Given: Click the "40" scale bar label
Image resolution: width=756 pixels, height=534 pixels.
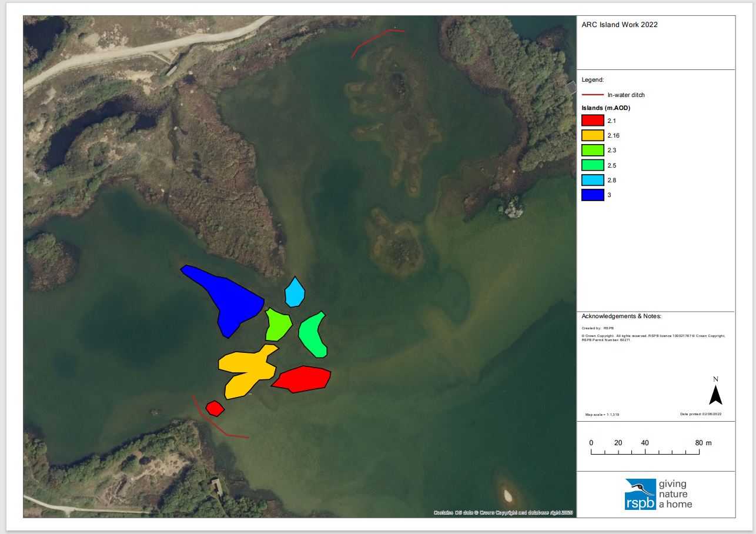Looking at the screenshot, I should pyautogui.click(x=645, y=443).
